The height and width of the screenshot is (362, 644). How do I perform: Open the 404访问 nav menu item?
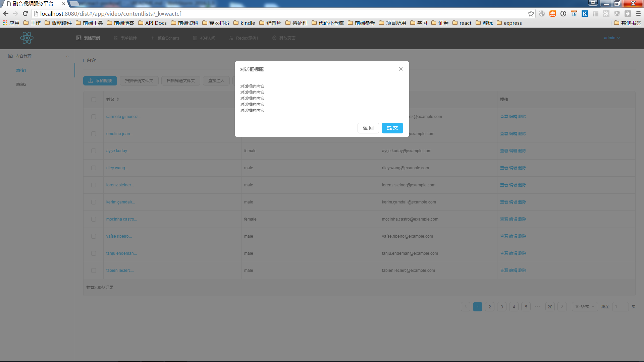click(x=204, y=38)
